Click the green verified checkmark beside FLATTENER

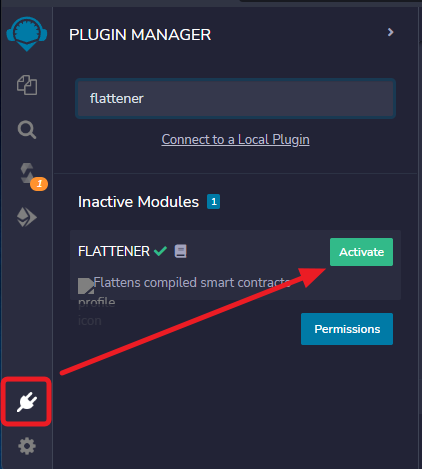[160, 251]
